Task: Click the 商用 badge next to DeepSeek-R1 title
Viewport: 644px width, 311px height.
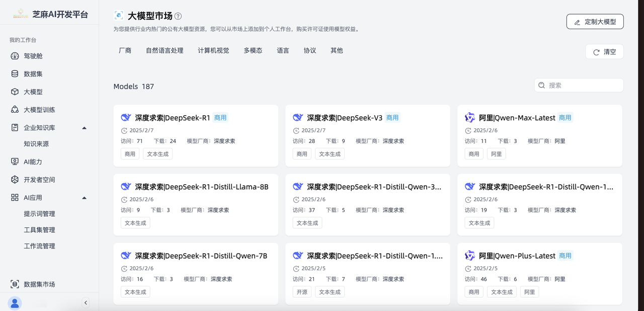Action: point(220,118)
